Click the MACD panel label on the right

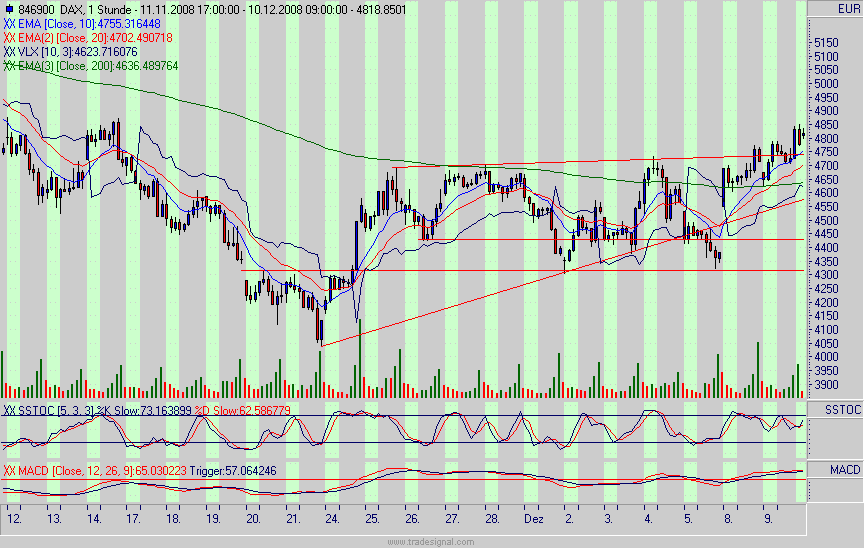(x=845, y=470)
